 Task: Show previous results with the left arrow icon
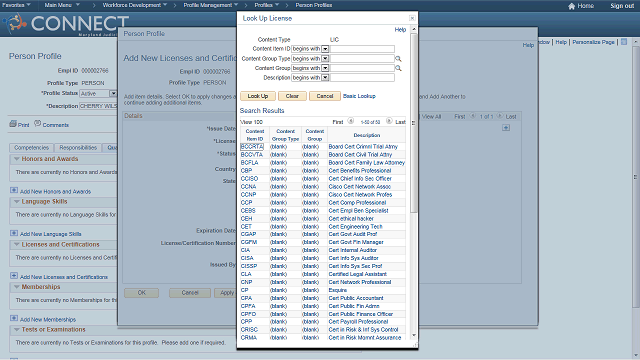click(x=350, y=121)
